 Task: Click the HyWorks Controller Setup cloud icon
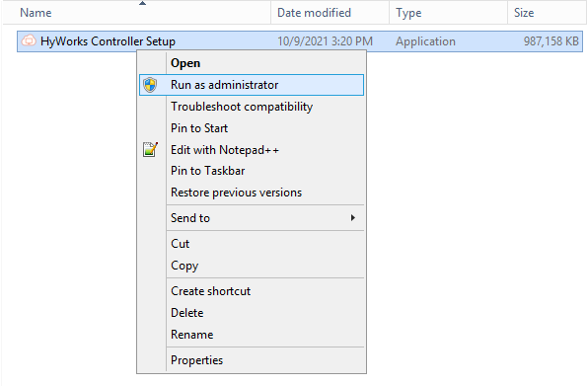[x=29, y=40]
